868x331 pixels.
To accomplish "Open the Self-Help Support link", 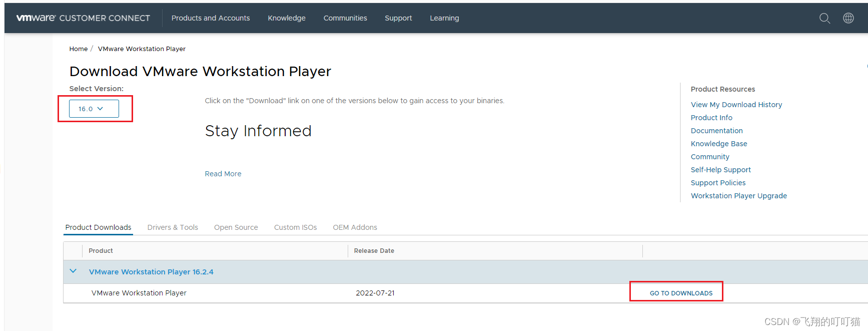I will [721, 170].
